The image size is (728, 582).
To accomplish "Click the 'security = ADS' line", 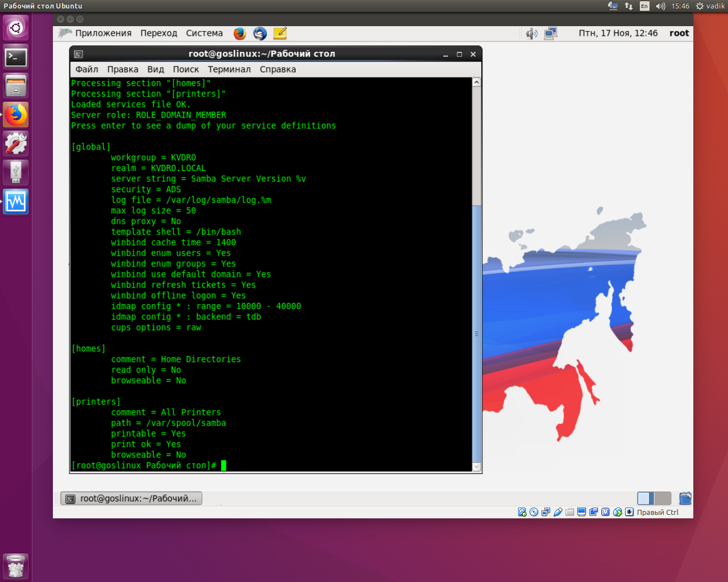I will (146, 190).
